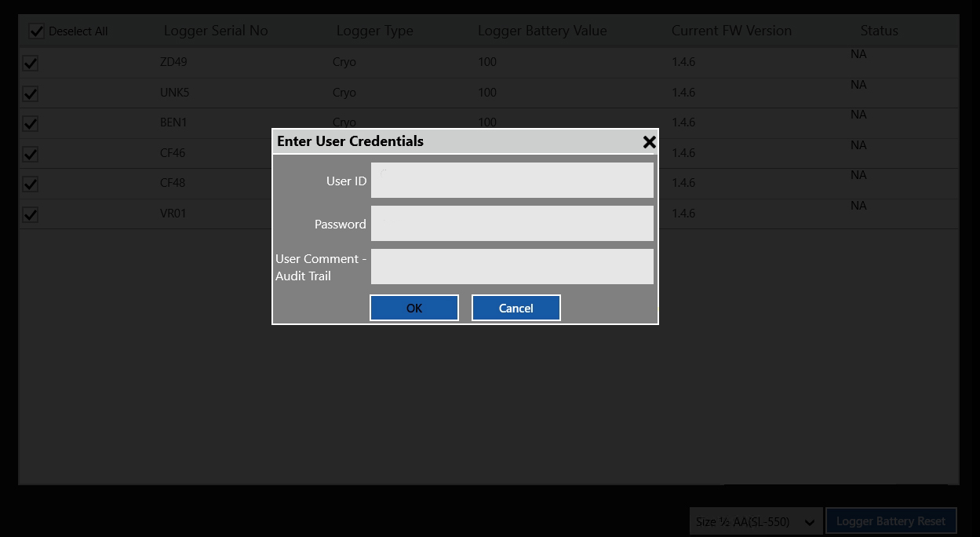Viewport: 980px width, 537px height.
Task: Click the Logger Battery Reset button
Action: pos(891,521)
